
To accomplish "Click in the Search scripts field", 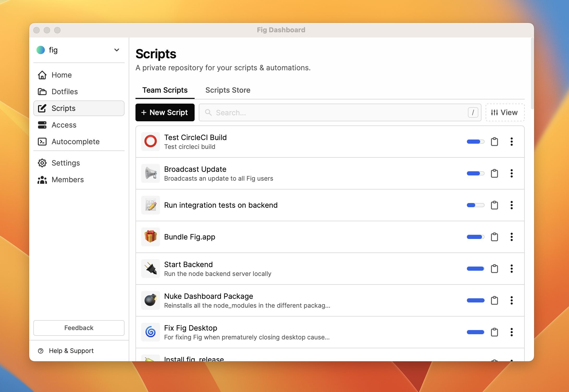I will pyautogui.click(x=340, y=112).
